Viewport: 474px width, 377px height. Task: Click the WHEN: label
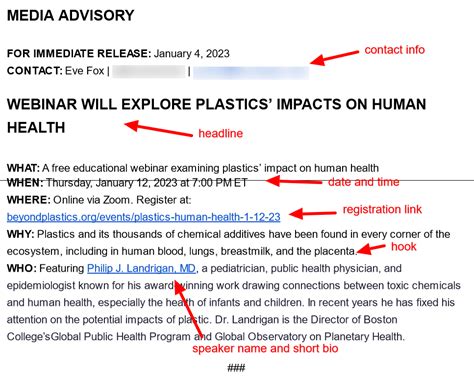(x=25, y=183)
